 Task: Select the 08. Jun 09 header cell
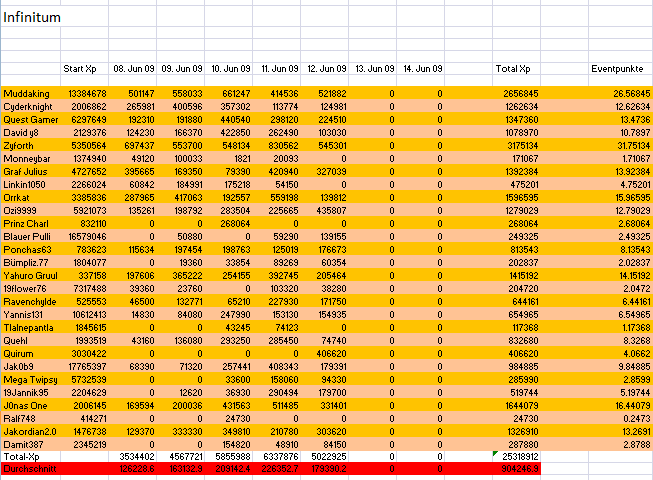point(132,69)
